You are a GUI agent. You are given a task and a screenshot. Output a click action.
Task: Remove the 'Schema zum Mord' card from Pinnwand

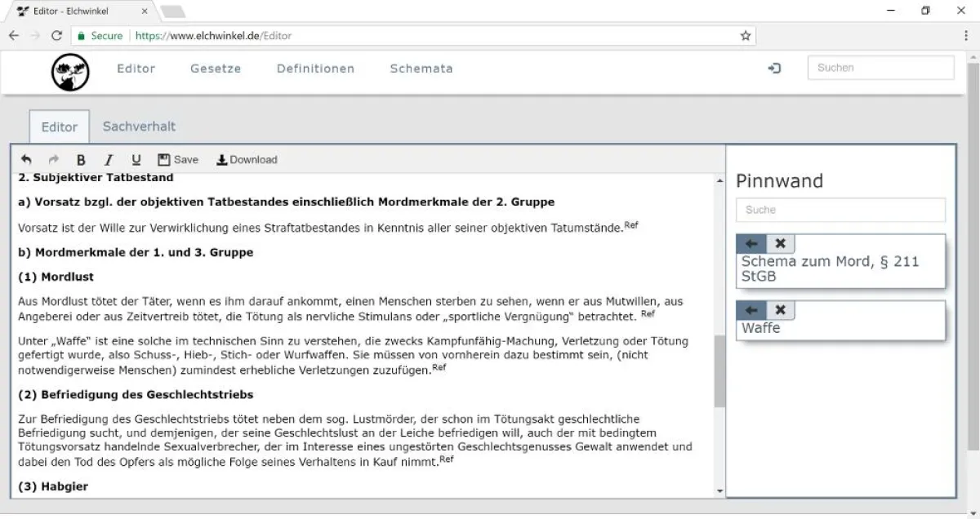click(x=780, y=242)
